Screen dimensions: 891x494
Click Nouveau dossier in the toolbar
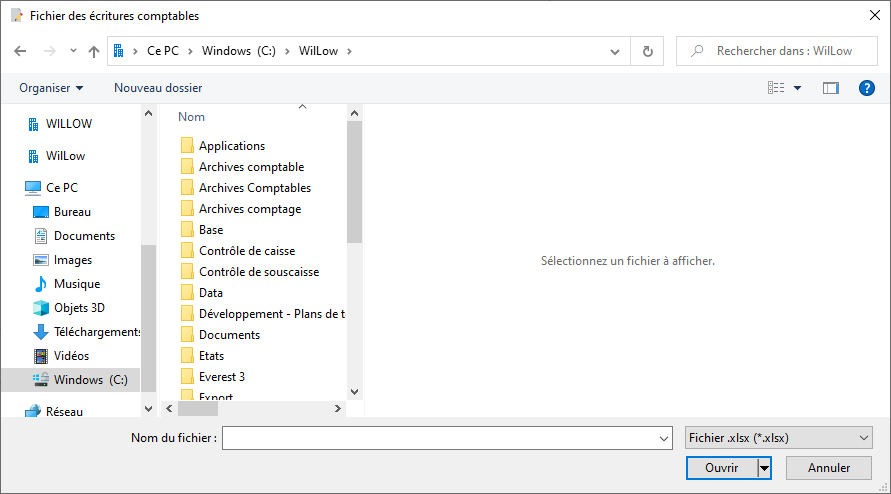pyautogui.click(x=158, y=88)
